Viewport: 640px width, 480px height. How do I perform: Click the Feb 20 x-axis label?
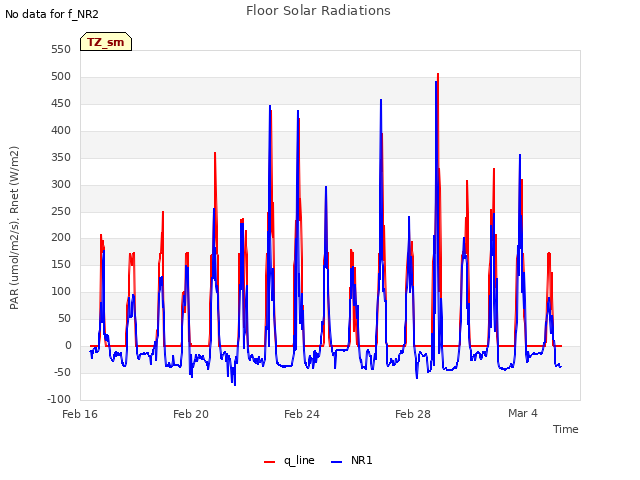coord(191,414)
